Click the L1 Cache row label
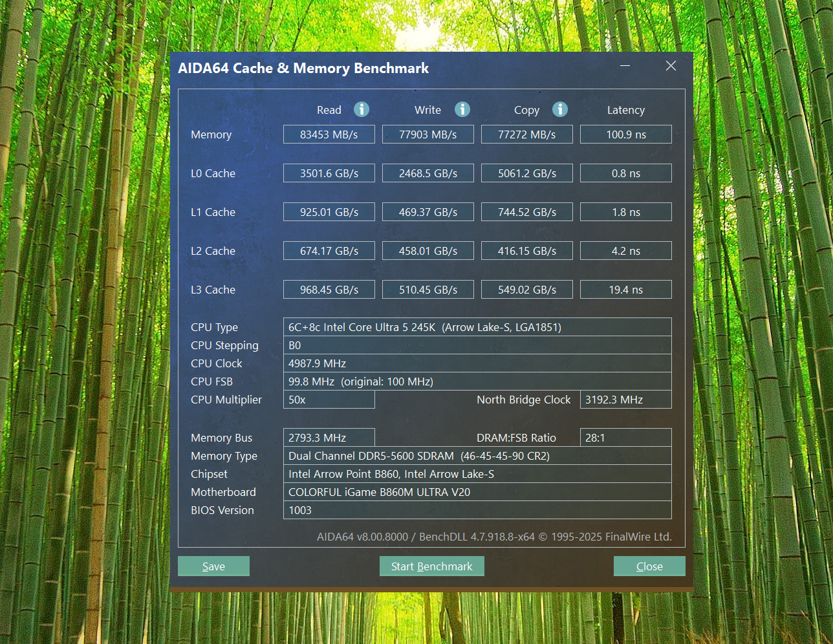 (213, 212)
